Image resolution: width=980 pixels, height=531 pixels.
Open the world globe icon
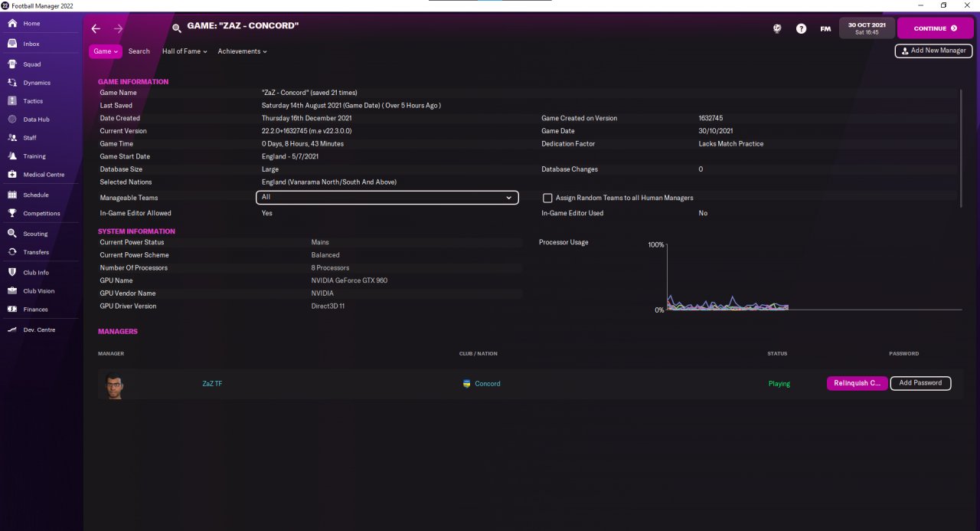[x=777, y=28]
